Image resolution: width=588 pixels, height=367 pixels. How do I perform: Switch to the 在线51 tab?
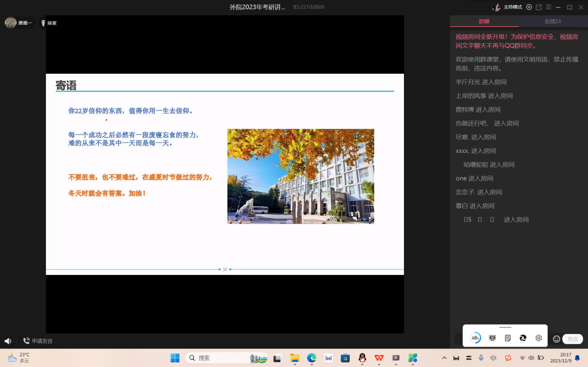(x=553, y=21)
